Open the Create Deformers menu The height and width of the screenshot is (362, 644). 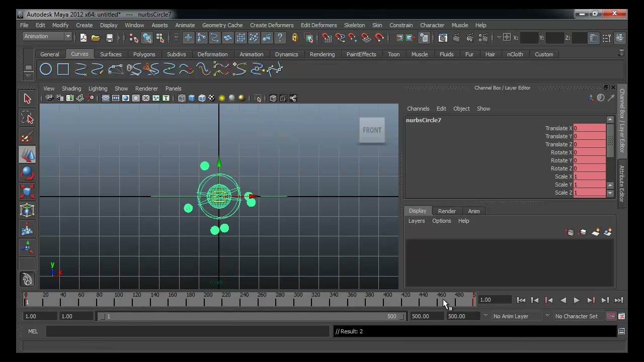tap(272, 25)
